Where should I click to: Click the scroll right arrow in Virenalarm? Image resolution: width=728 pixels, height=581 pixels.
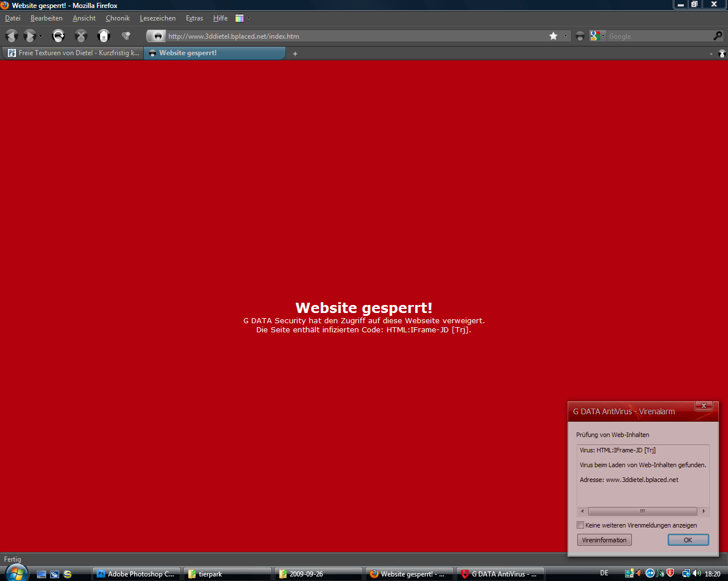pos(704,511)
